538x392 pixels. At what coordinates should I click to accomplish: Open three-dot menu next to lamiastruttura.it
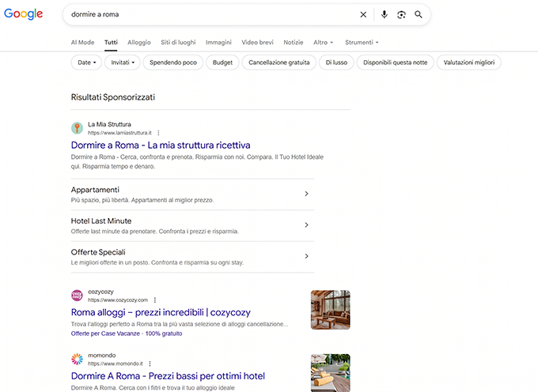click(158, 133)
